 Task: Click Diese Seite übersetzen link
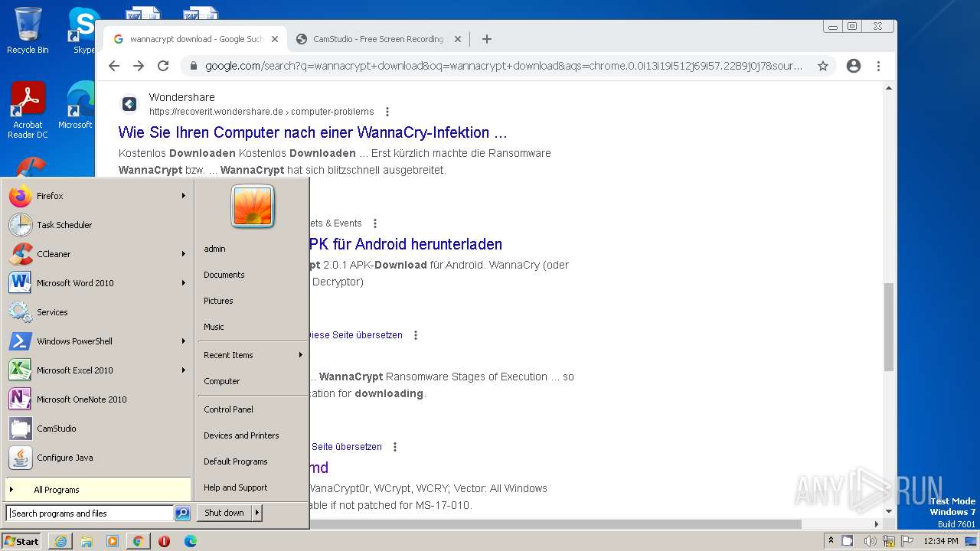click(x=356, y=335)
